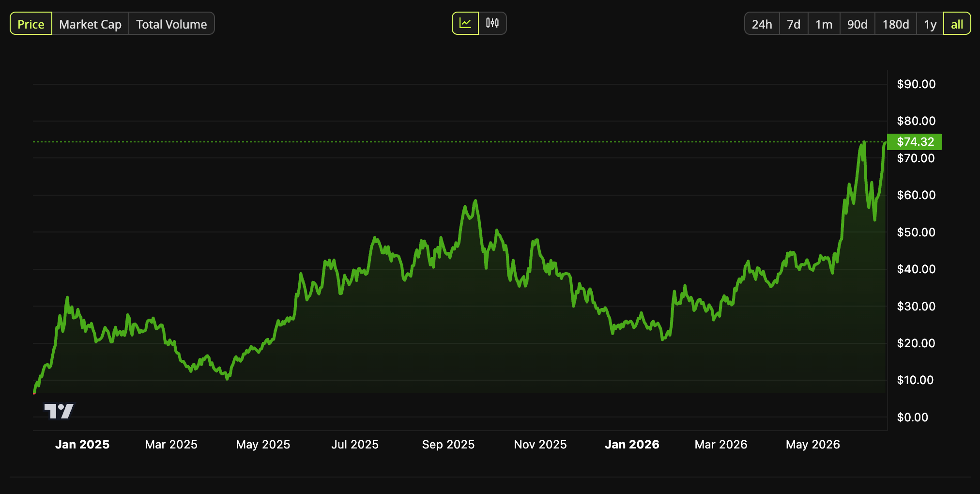The width and height of the screenshot is (980, 494).
Task: Click the $70.00 price axis label
Action: pyautogui.click(x=916, y=158)
